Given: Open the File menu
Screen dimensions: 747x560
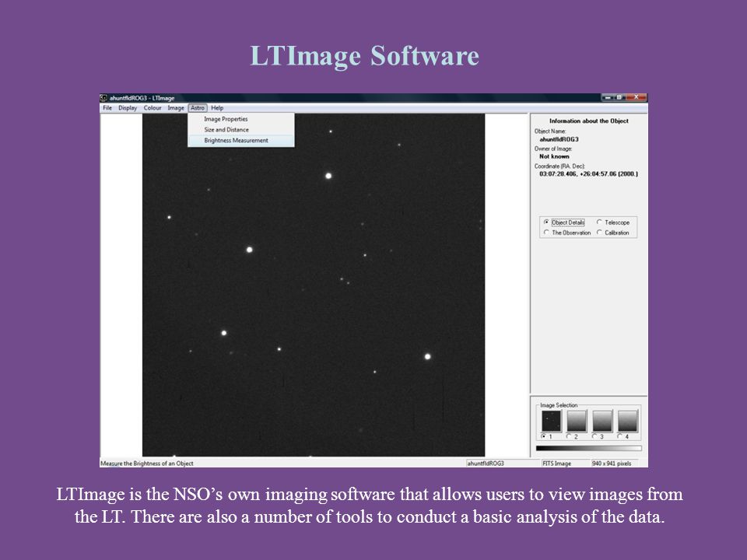Looking at the screenshot, I should pyautogui.click(x=107, y=108).
